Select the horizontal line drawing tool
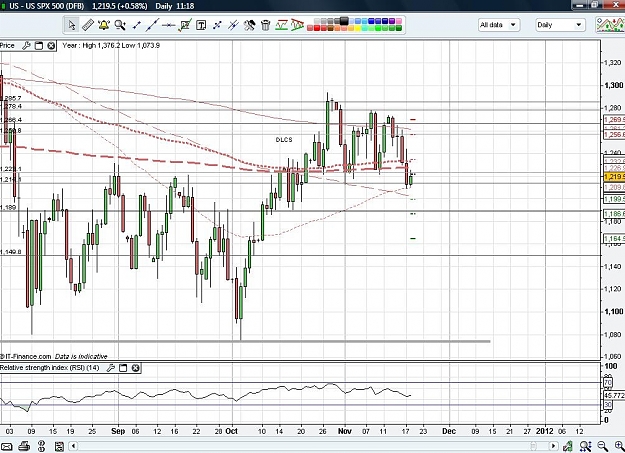The image size is (625, 453). [x=169, y=25]
